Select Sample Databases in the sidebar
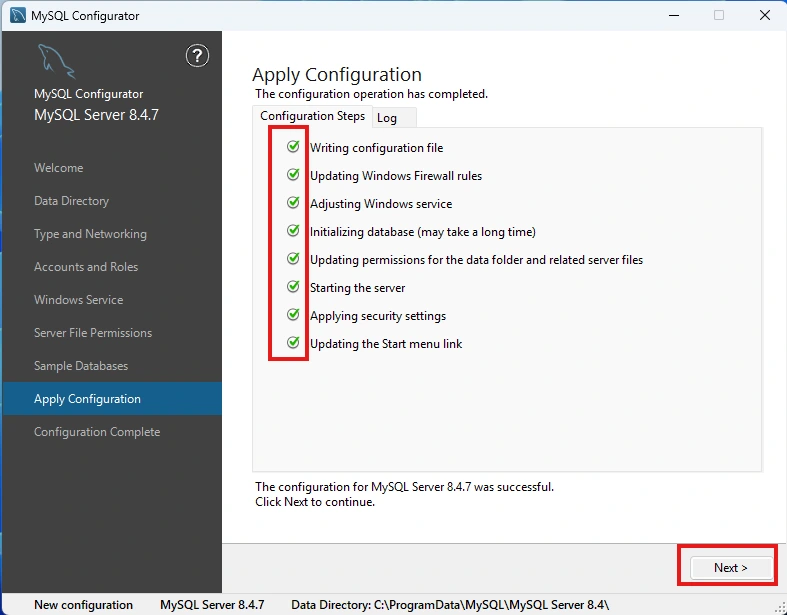This screenshot has height=615, width=787. [81, 366]
